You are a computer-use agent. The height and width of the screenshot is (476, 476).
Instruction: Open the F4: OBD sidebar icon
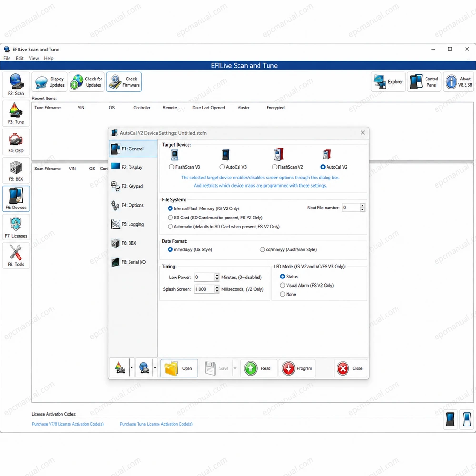point(16,142)
